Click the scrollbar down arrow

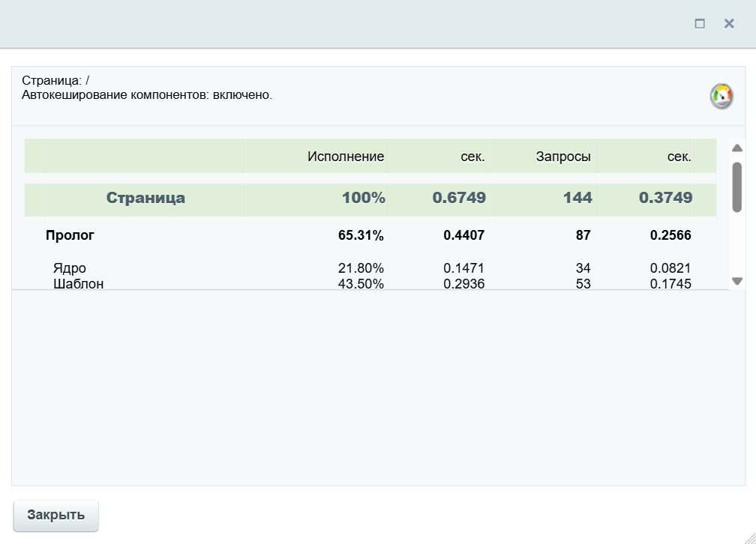pos(736,281)
